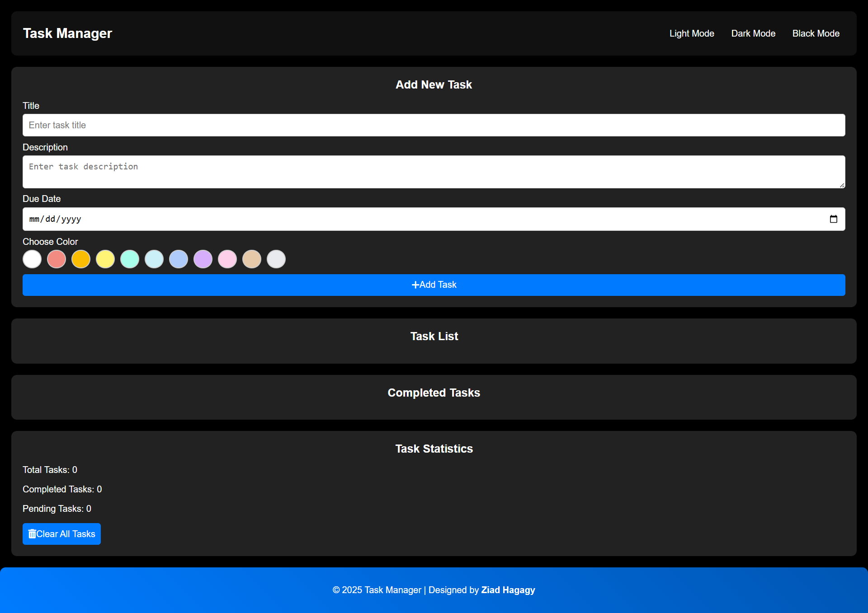Click the Choose Color label
Viewport: 868px width, 613px height.
(x=50, y=242)
